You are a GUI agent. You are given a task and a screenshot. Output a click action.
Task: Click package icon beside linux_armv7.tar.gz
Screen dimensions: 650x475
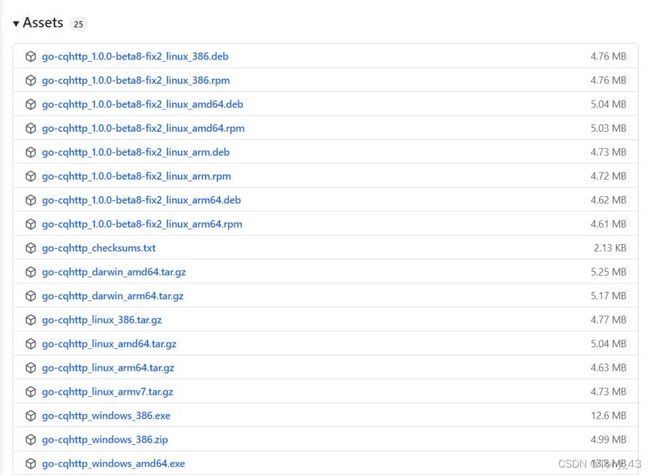pos(31,392)
